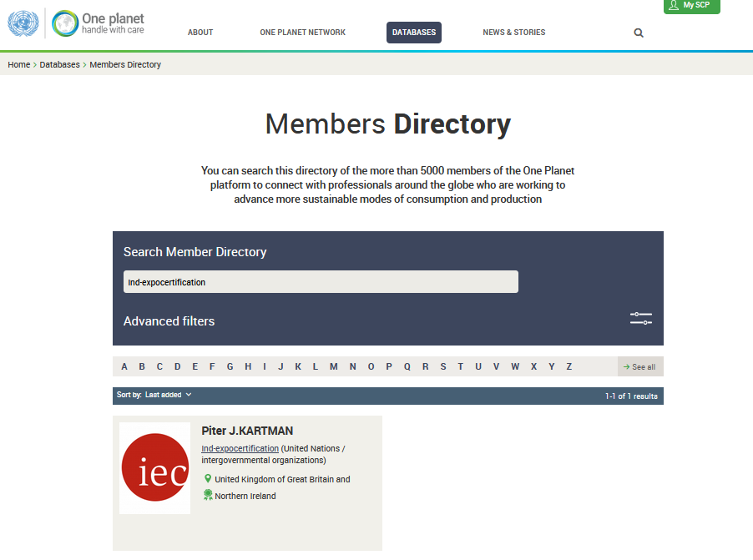Filter members by letter W
The width and height of the screenshot is (753, 560).
tap(515, 366)
